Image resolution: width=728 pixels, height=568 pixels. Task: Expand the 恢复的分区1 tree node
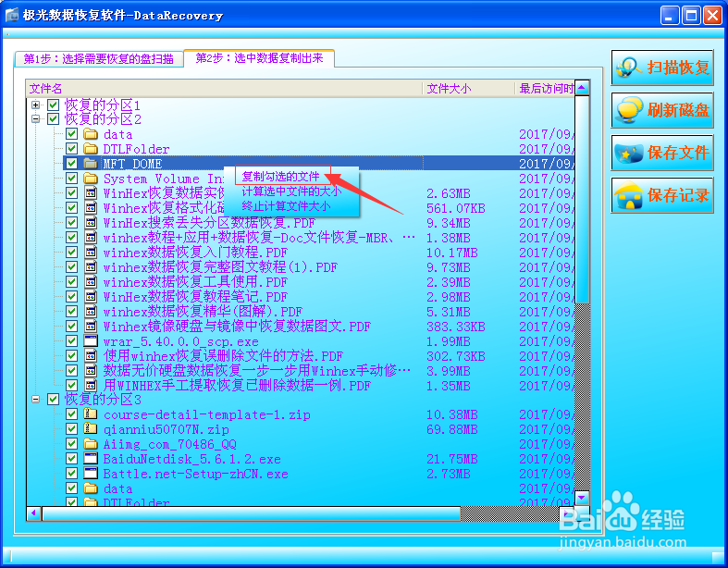[36, 105]
